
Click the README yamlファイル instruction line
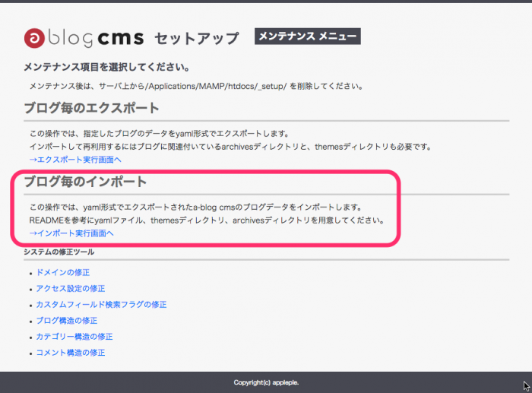tap(207, 220)
